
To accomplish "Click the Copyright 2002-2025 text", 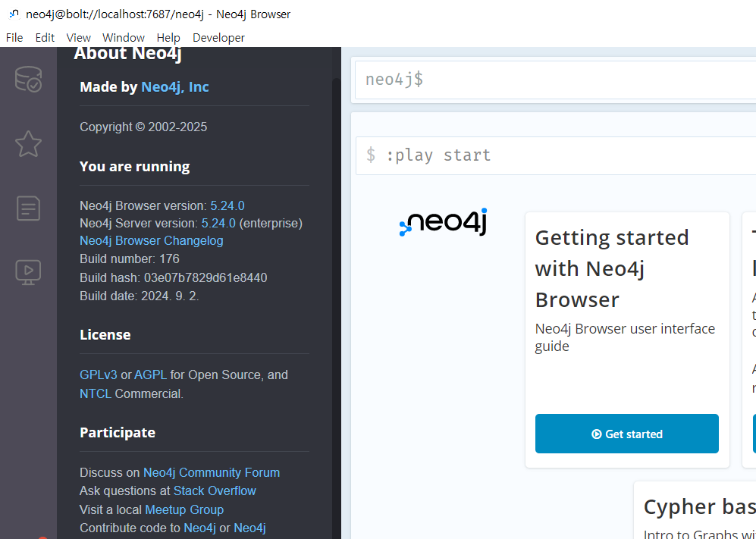I will 143,127.
